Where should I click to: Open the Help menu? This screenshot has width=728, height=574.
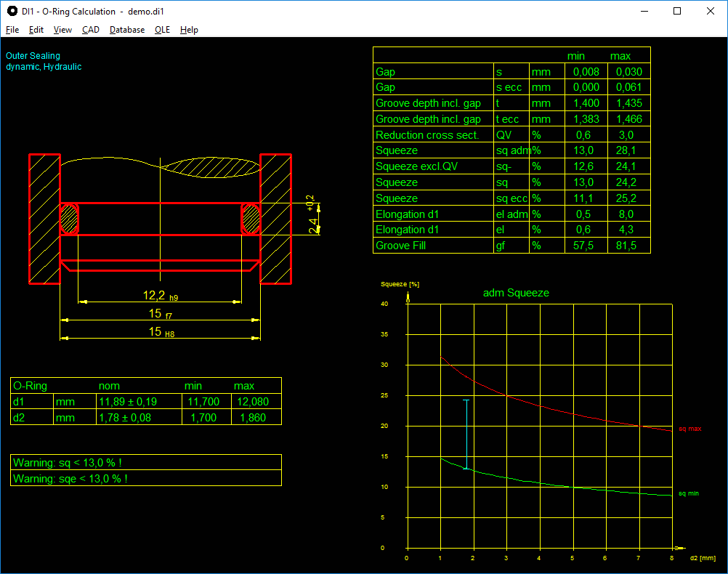[189, 30]
